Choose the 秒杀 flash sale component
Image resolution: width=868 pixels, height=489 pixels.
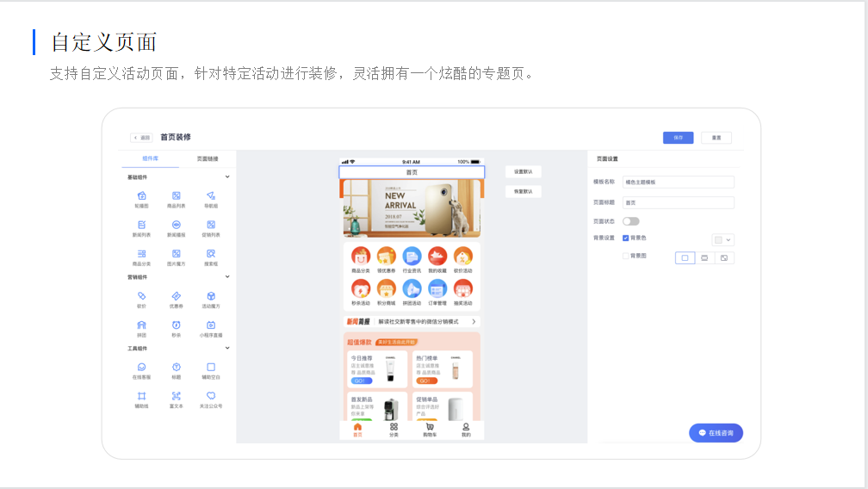[176, 325]
